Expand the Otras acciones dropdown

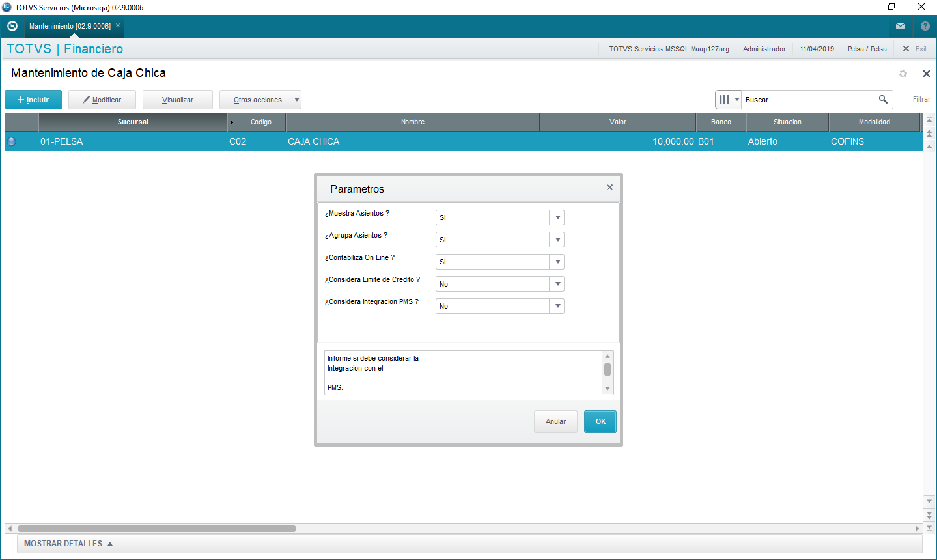pos(260,100)
